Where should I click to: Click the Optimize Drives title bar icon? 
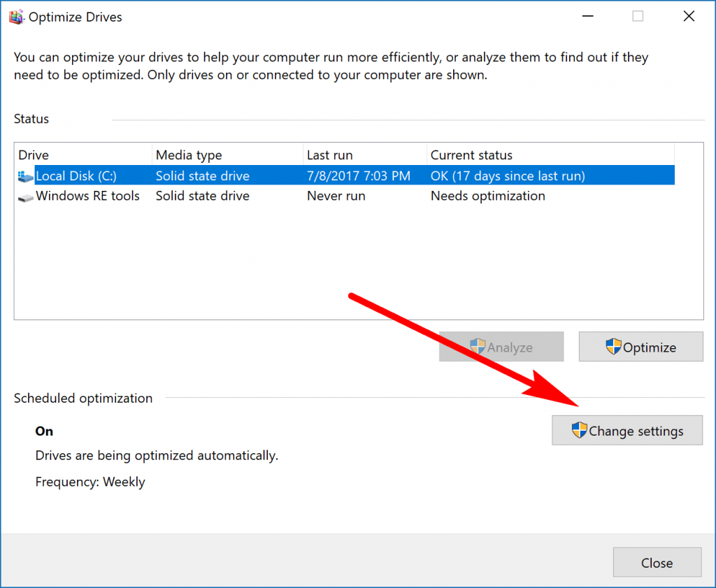pyautogui.click(x=15, y=16)
